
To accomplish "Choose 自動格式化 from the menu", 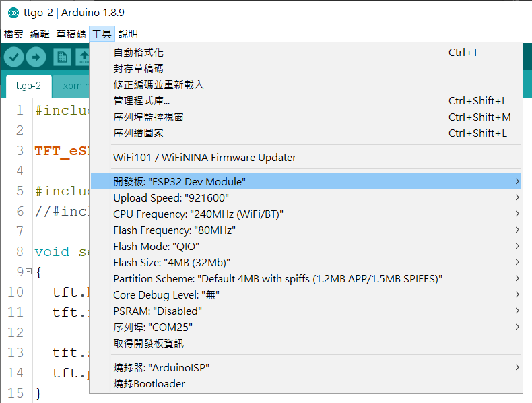I will click(x=306, y=53).
